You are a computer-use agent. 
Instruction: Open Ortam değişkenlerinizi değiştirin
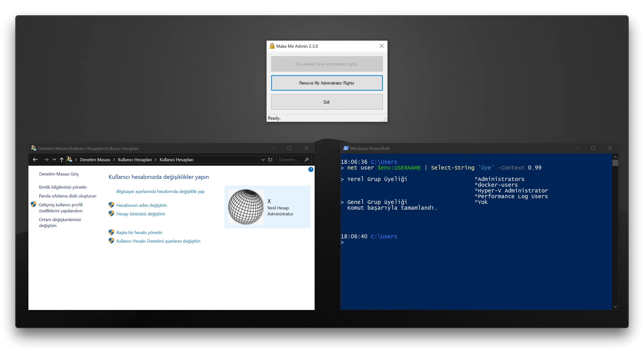60,223
